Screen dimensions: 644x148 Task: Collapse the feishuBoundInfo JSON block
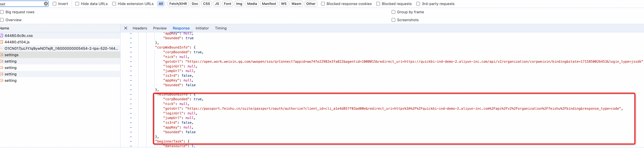(x=131, y=94)
